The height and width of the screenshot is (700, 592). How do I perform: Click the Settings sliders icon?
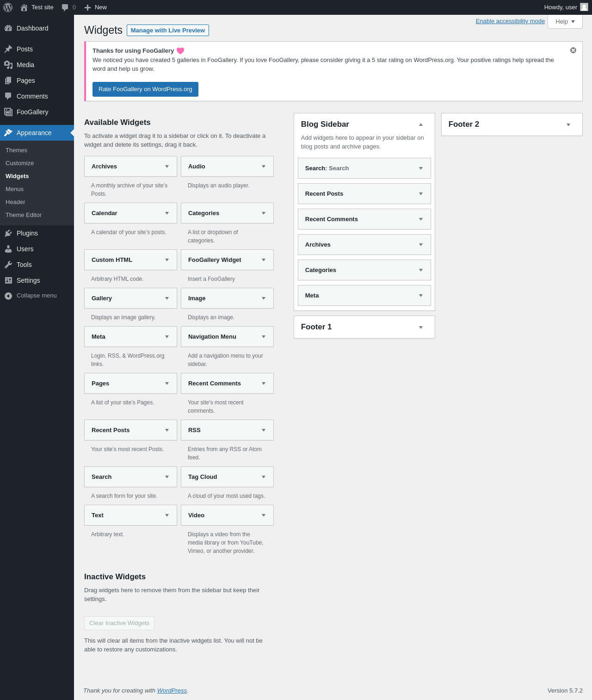tap(8, 280)
